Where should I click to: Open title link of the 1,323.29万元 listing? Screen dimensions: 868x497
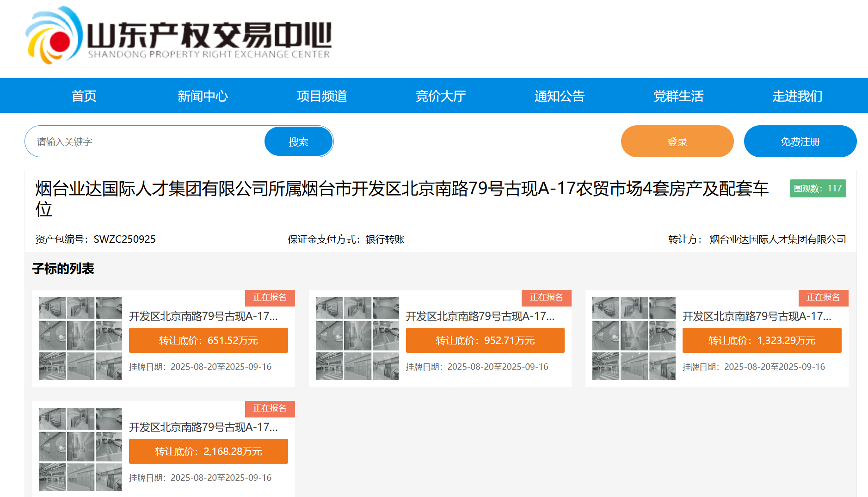(757, 316)
